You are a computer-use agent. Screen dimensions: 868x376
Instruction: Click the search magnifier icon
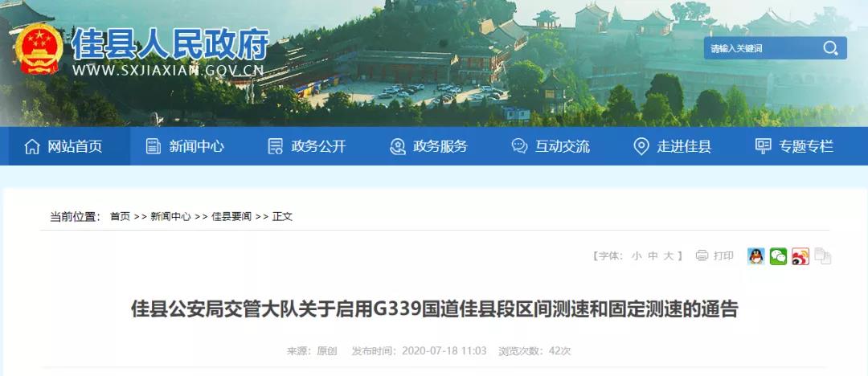pyautogui.click(x=829, y=48)
